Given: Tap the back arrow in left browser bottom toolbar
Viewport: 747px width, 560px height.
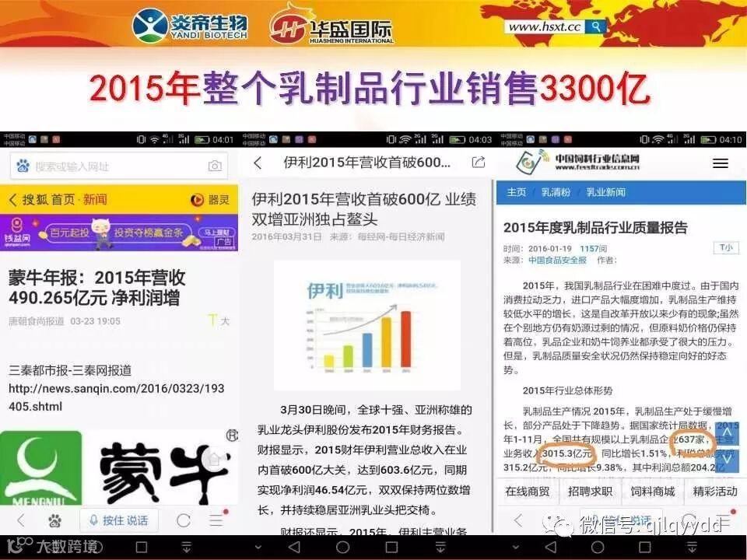Looking at the screenshot, I should point(20,520).
